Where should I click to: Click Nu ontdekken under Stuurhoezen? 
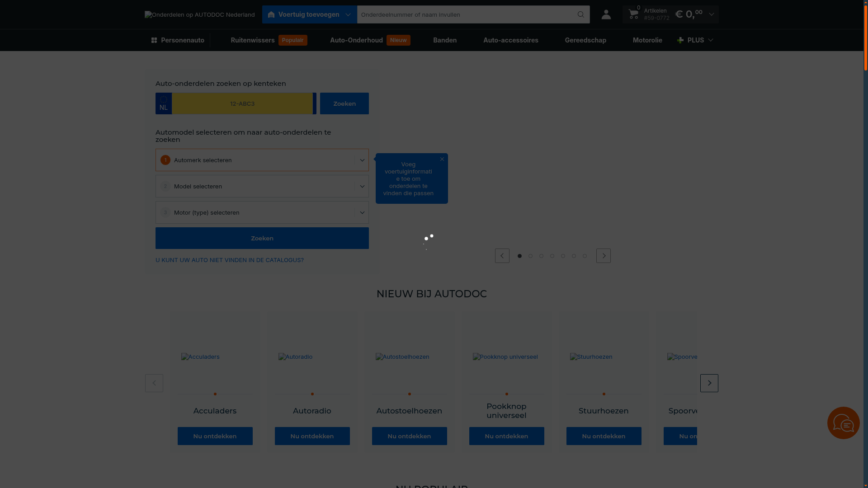coord(604,436)
